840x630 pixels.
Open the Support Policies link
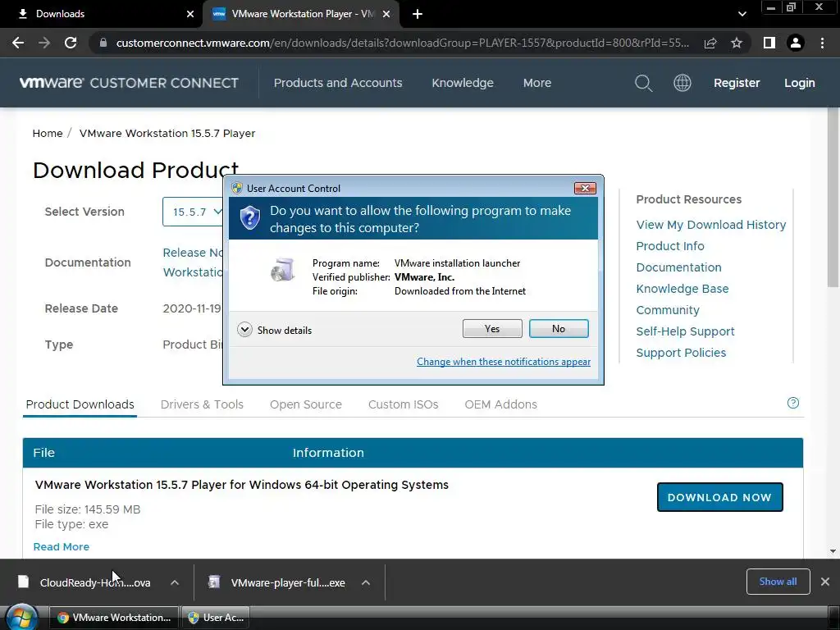pos(681,353)
